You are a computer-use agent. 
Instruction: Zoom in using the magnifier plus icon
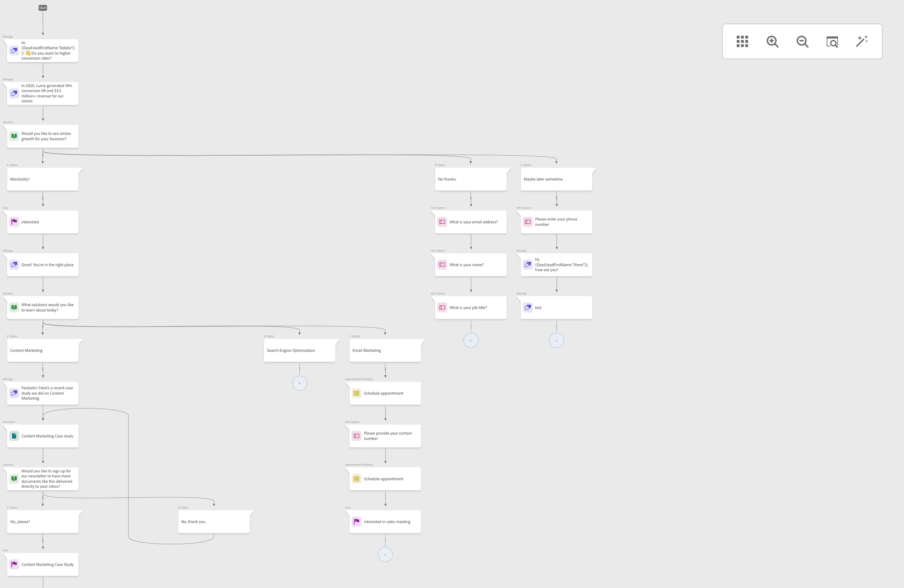[772, 41]
